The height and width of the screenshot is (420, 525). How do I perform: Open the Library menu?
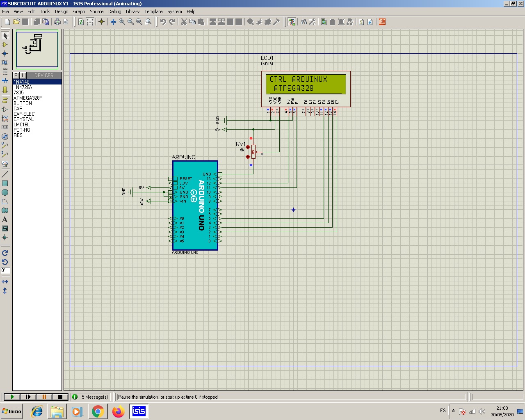(133, 11)
